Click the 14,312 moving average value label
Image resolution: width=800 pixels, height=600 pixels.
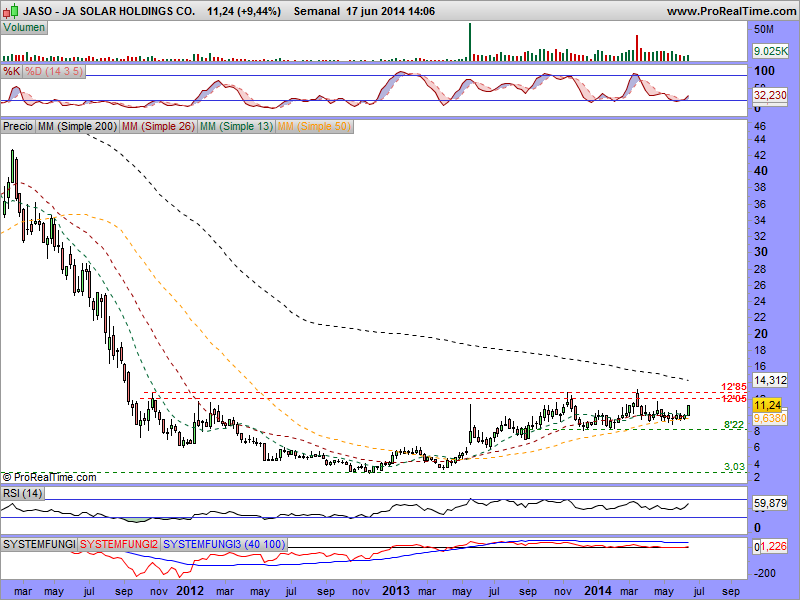(770, 380)
